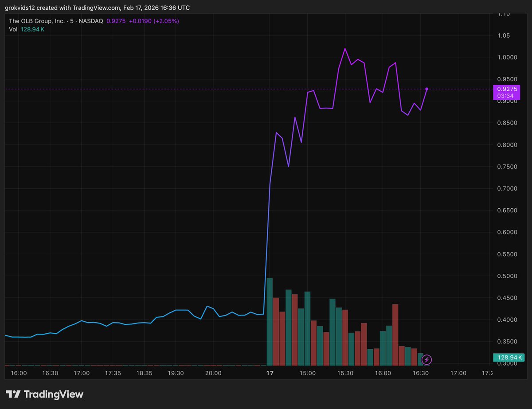Click the +0.0190 (+2.05%) change value
The width and height of the screenshot is (532, 409).
tap(154, 21)
